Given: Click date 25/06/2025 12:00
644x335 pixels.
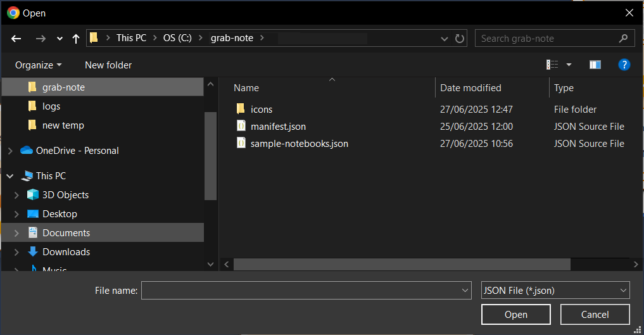Looking at the screenshot, I should (x=476, y=127).
